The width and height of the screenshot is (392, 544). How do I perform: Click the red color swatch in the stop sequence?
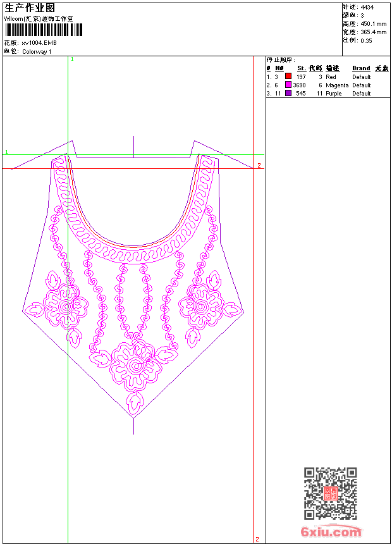288,76
